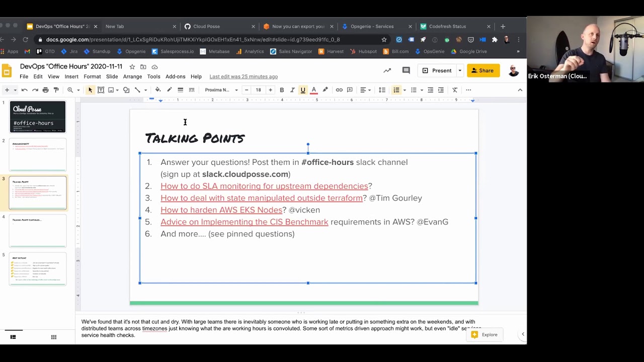The image size is (644, 362).
Task: Increase font size with the plus stepper
Action: pos(270,90)
